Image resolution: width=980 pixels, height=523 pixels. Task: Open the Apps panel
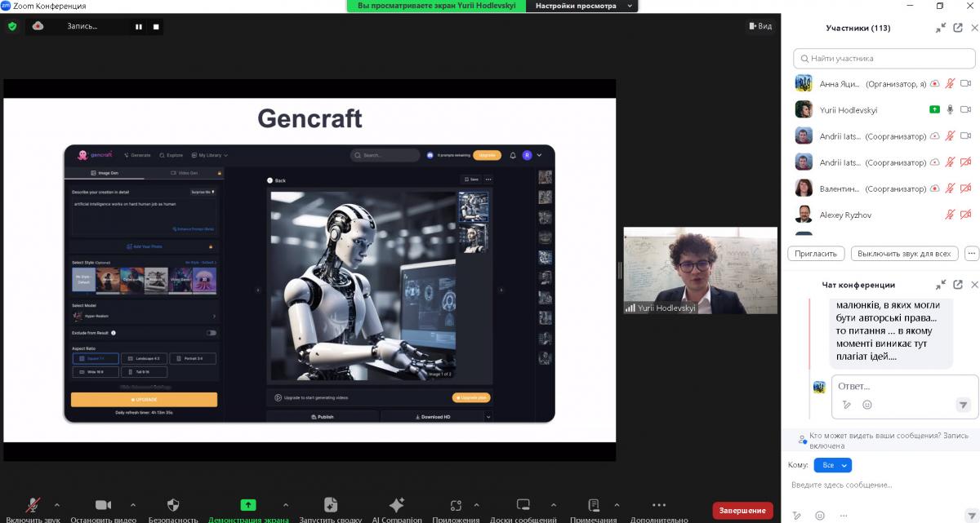click(456, 505)
